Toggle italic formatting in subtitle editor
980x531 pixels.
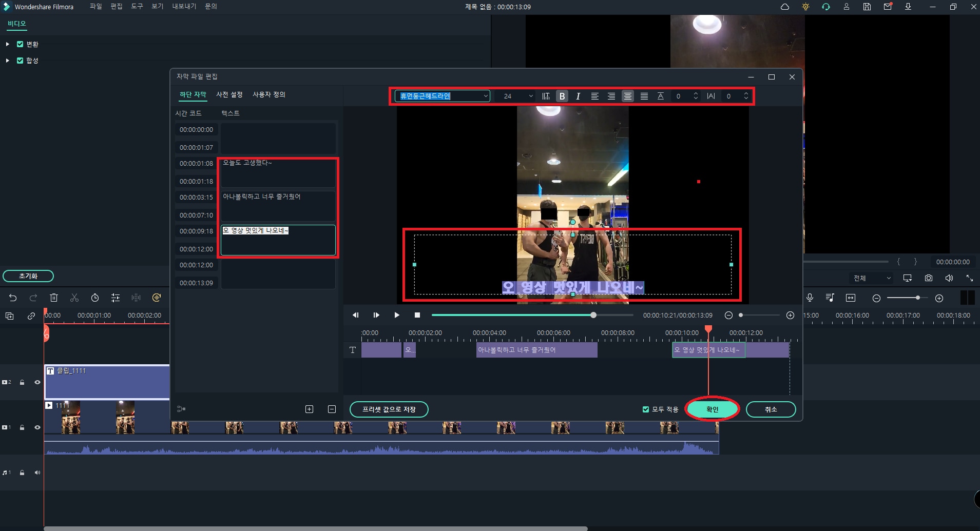[578, 96]
